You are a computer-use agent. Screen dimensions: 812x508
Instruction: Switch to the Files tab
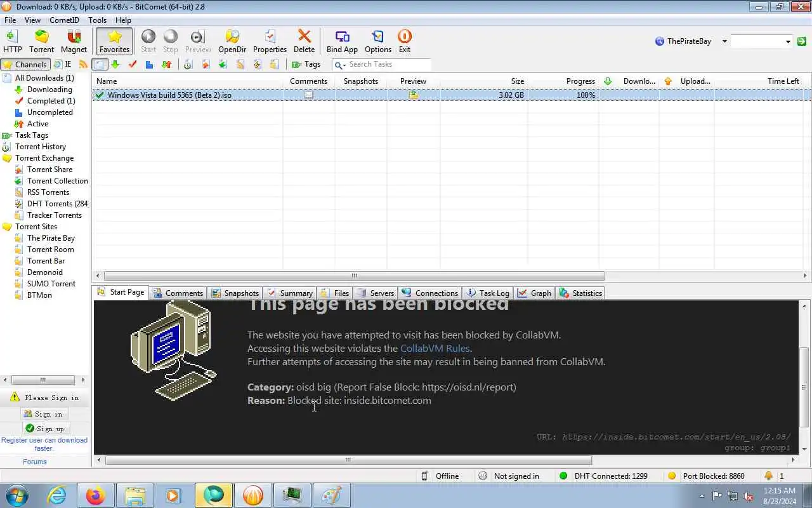click(x=334, y=293)
